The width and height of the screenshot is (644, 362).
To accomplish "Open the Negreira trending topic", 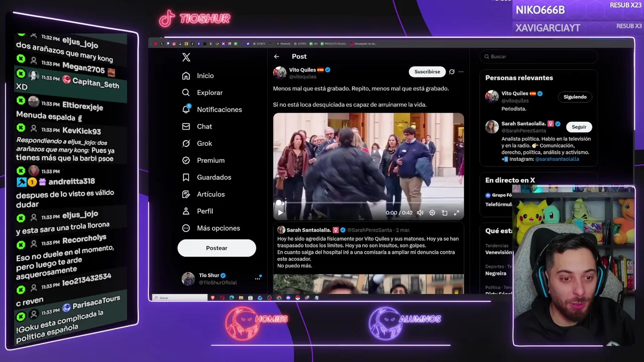I will point(496,274).
